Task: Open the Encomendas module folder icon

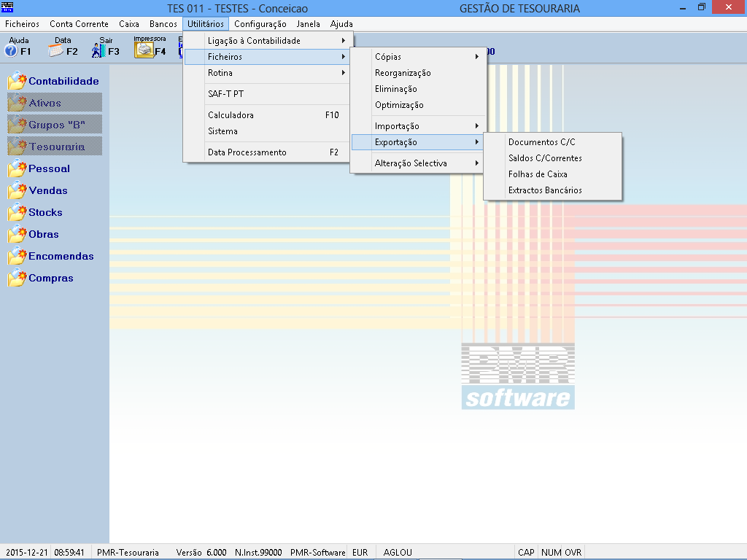Action: coord(18,256)
